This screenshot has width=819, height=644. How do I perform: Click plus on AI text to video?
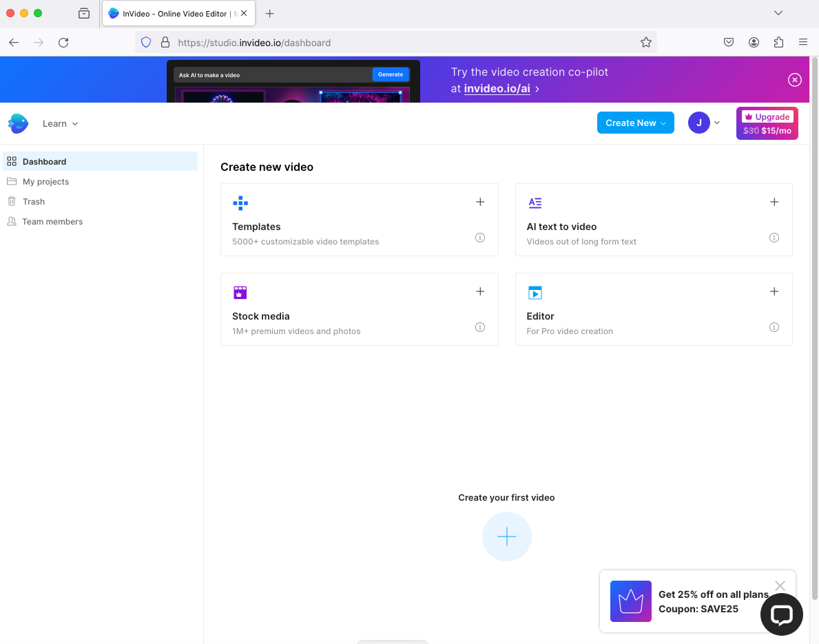[774, 202]
